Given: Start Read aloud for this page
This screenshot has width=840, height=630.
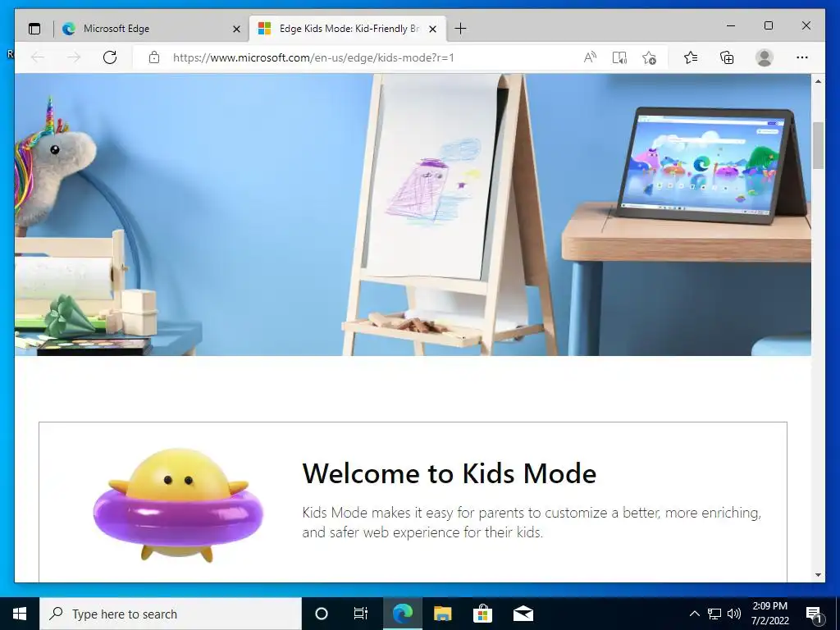Looking at the screenshot, I should coord(590,57).
